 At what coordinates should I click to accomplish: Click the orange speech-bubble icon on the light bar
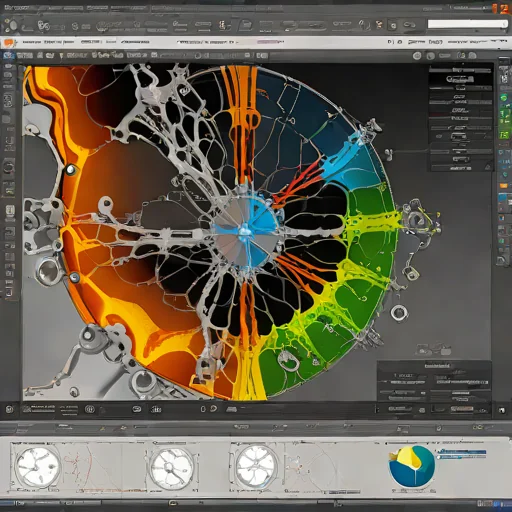pyautogui.click(x=8, y=43)
